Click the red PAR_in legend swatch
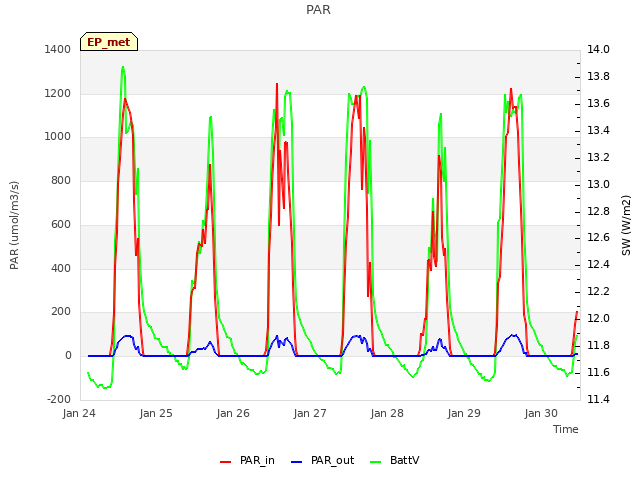This screenshot has width=640, height=480. click(225, 462)
